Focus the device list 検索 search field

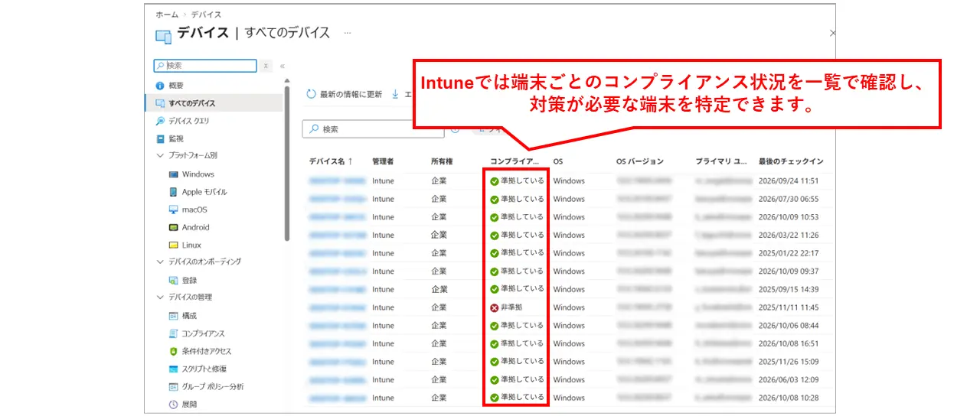click(x=373, y=129)
